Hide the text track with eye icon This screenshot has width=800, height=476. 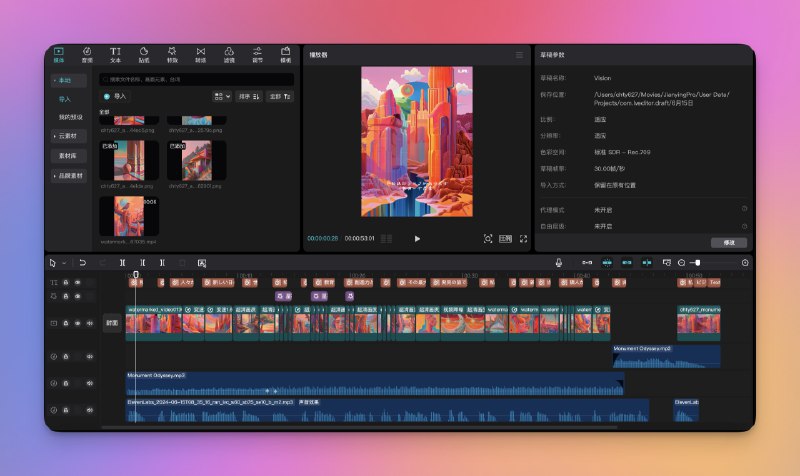[x=78, y=283]
